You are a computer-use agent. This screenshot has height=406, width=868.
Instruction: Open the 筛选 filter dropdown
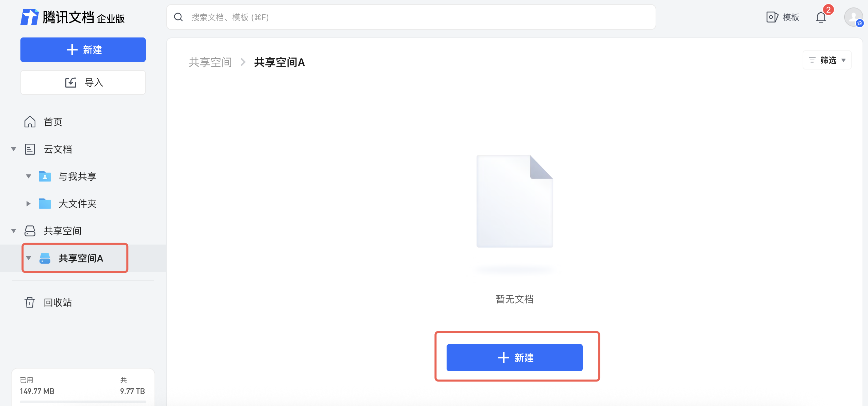click(827, 60)
